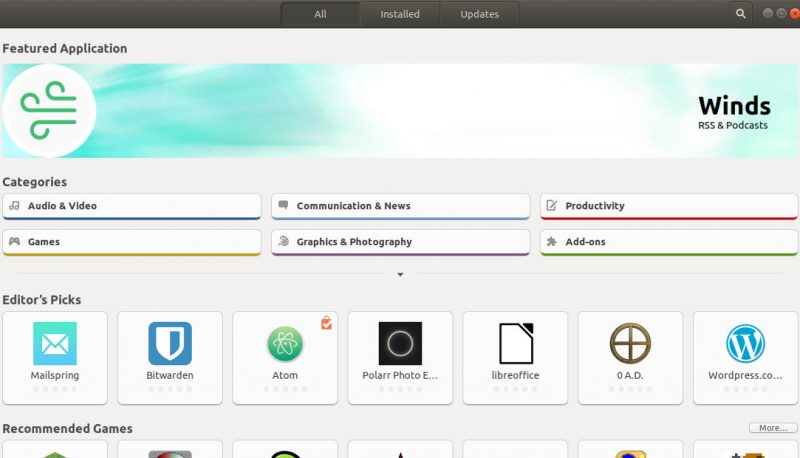Screen dimensions: 800x458
Task: Minimize the software window
Action: coord(768,13)
